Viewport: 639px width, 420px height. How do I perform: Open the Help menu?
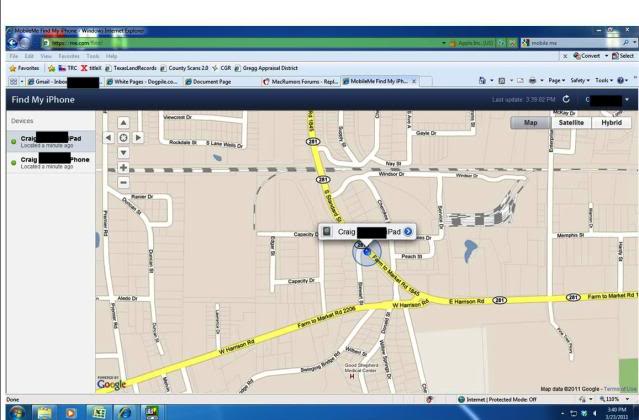point(112,56)
